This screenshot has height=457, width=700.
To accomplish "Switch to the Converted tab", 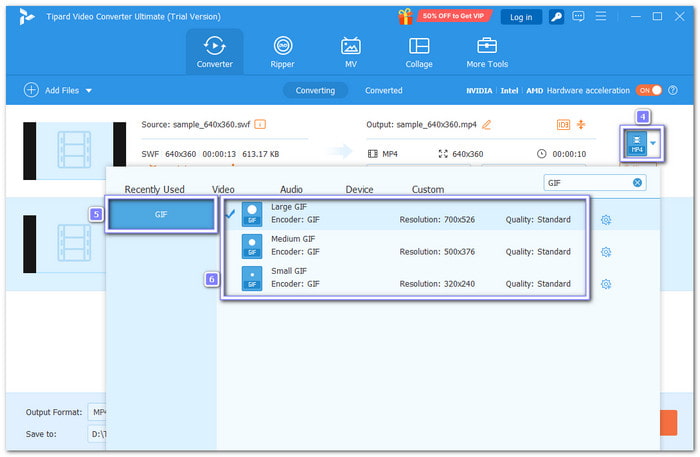I will point(383,90).
